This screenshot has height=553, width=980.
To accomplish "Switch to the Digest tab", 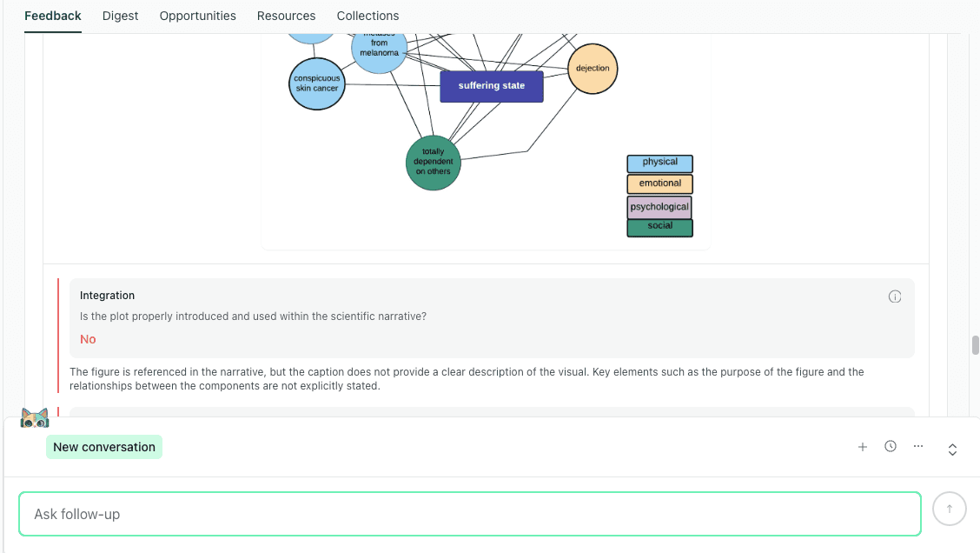I will tap(120, 16).
